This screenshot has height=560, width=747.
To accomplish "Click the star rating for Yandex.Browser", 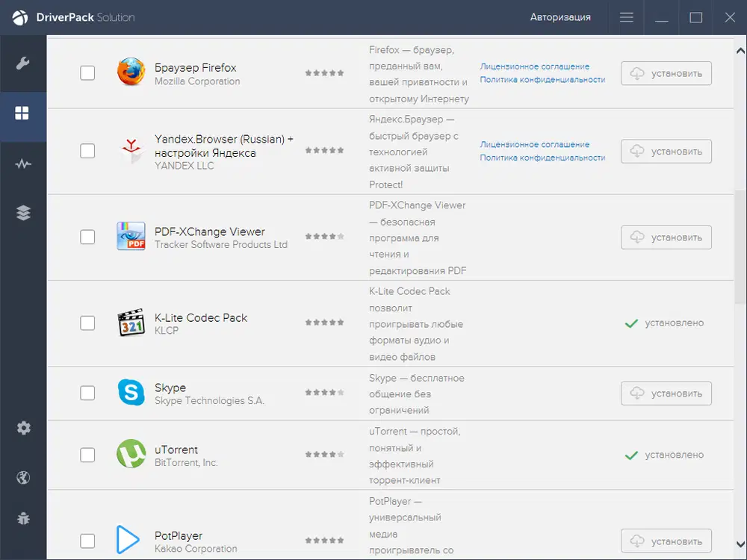I will coord(324,151).
